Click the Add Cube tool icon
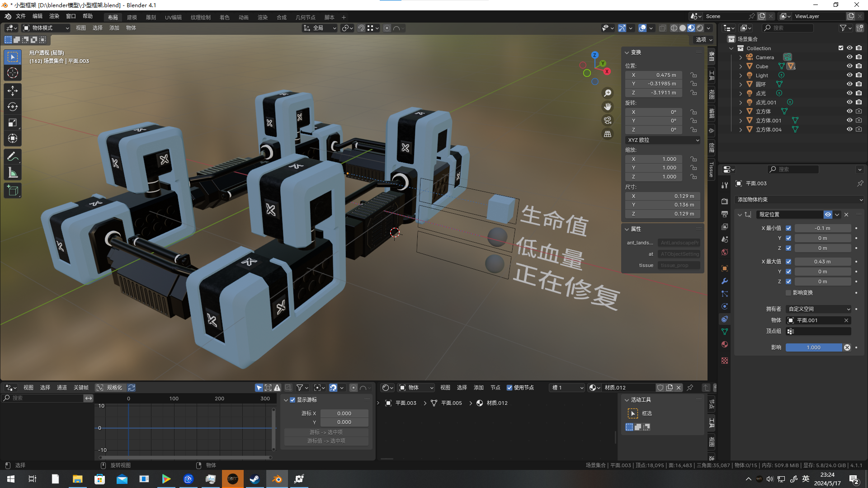 pos(13,191)
